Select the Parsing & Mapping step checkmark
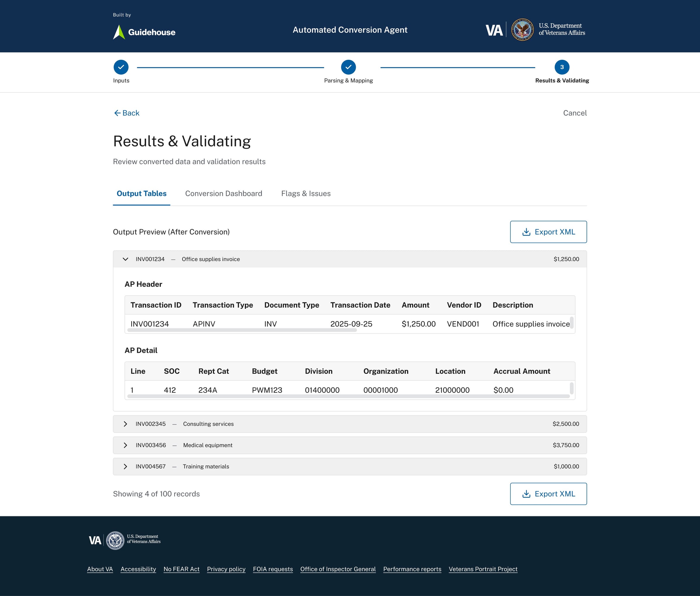The image size is (700, 596). 348,67
